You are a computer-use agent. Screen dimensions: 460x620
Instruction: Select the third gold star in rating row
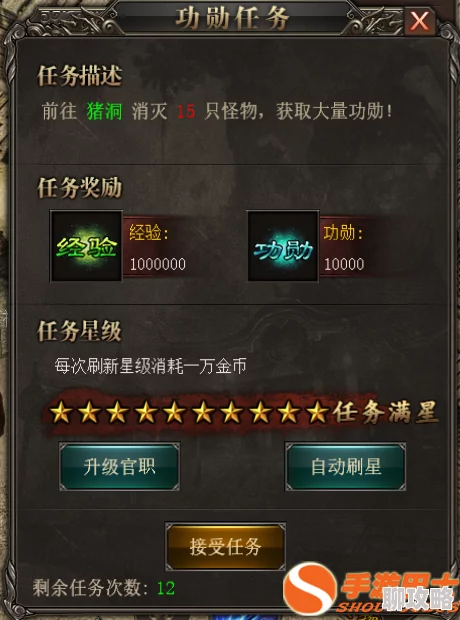click(x=117, y=412)
